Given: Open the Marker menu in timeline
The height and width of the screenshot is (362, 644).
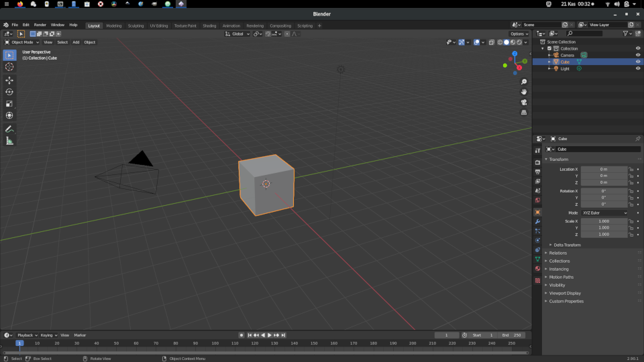Looking at the screenshot, I should 80,335.
